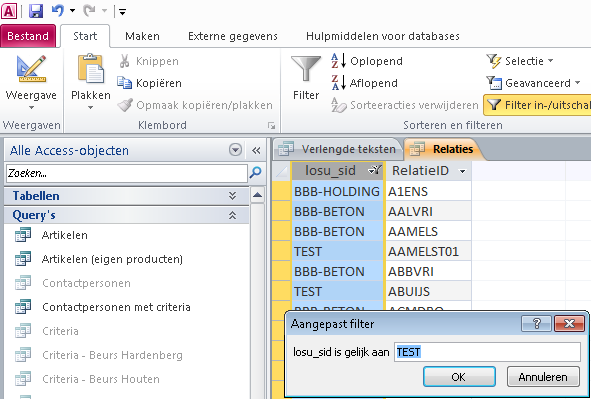Expand the Tabellen group
Viewport: 591px width, 399px height.
pos(126,196)
